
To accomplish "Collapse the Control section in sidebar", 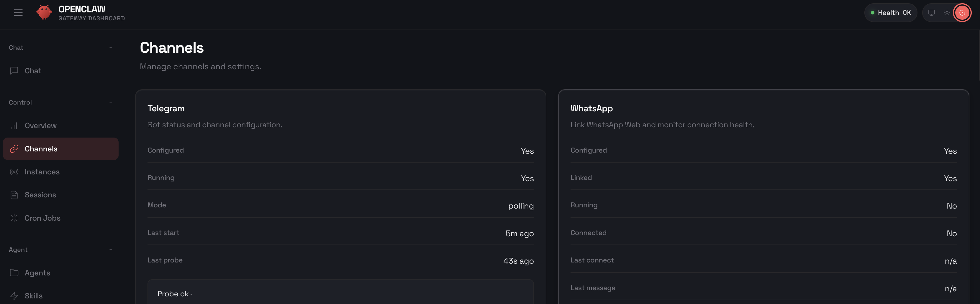I will click(x=110, y=102).
